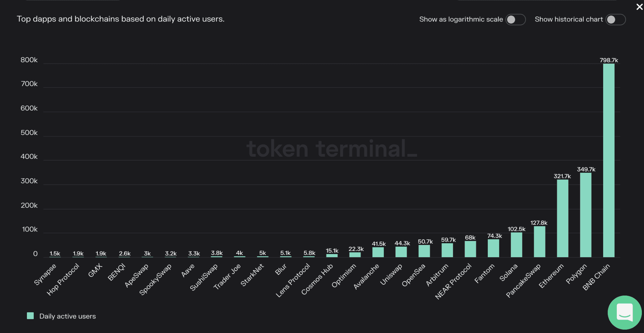Click the Fantom bar
Image resolution: width=644 pixels, height=333 pixels.
[x=493, y=248]
